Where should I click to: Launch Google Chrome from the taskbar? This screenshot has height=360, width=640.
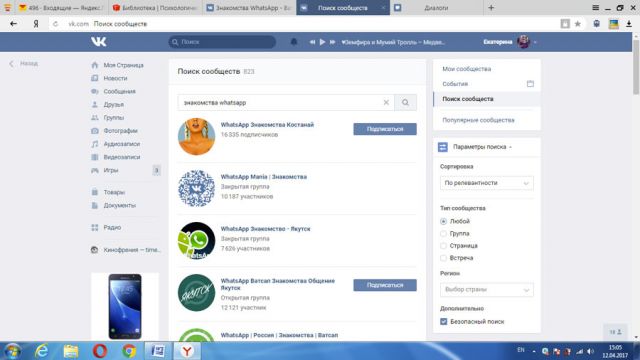pyautogui.click(x=129, y=351)
